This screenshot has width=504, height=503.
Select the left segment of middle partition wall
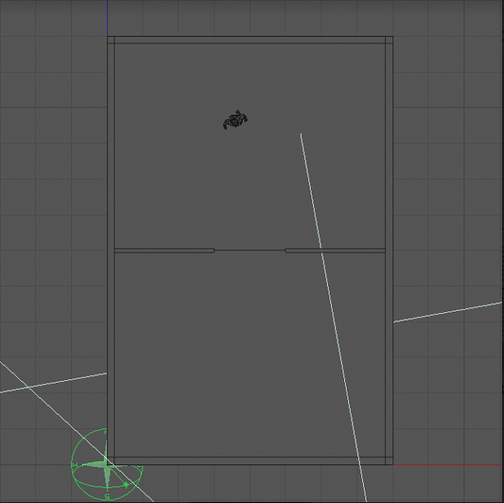point(164,250)
